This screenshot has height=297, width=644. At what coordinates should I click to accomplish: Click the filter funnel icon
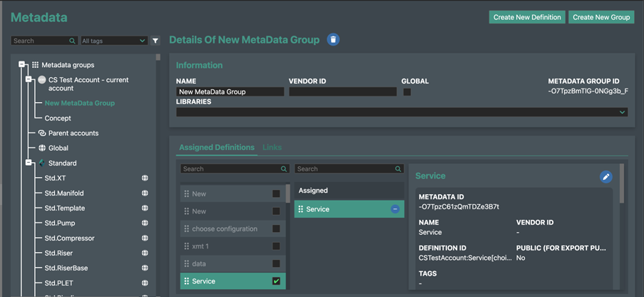[x=155, y=41]
